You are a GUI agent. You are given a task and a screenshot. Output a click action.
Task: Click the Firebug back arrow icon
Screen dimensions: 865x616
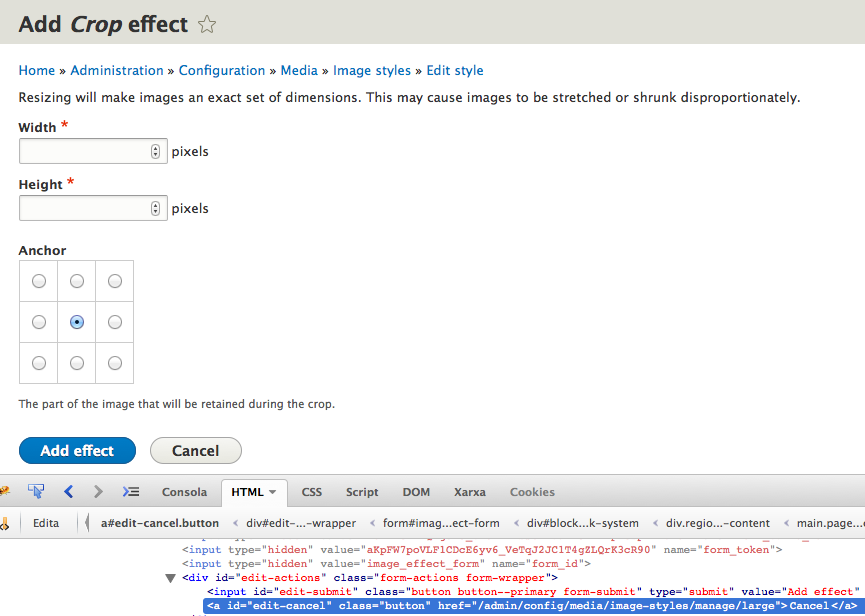(x=68, y=491)
